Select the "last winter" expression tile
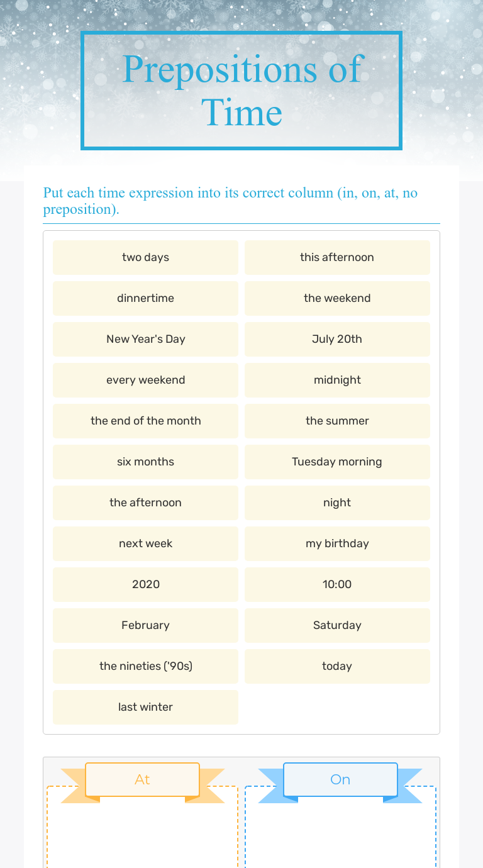This screenshot has height=868, width=483. tap(145, 707)
